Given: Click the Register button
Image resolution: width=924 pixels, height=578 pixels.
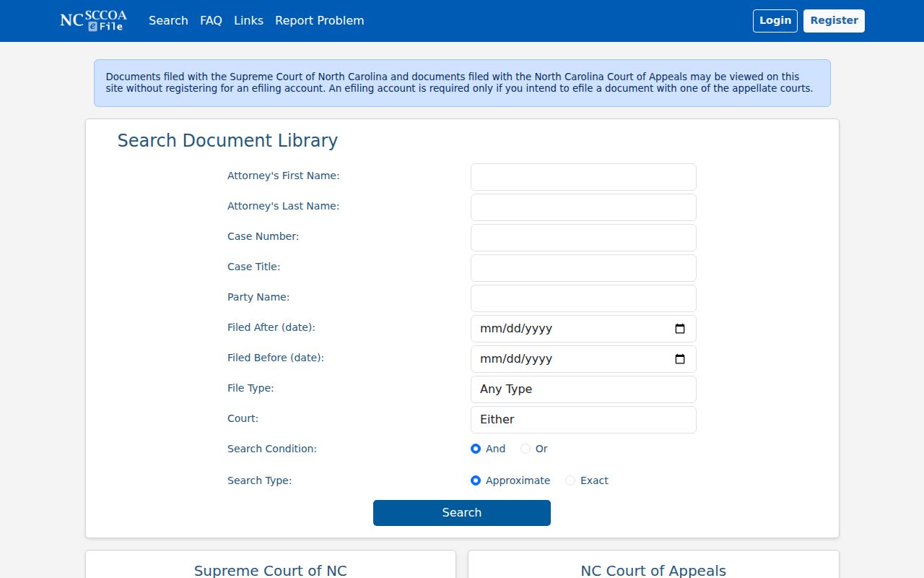Looking at the screenshot, I should point(834,20).
